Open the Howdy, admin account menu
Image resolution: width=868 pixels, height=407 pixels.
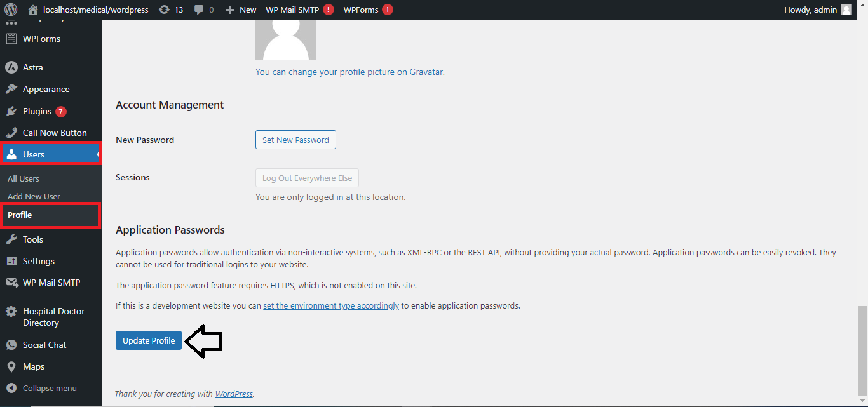pyautogui.click(x=818, y=10)
